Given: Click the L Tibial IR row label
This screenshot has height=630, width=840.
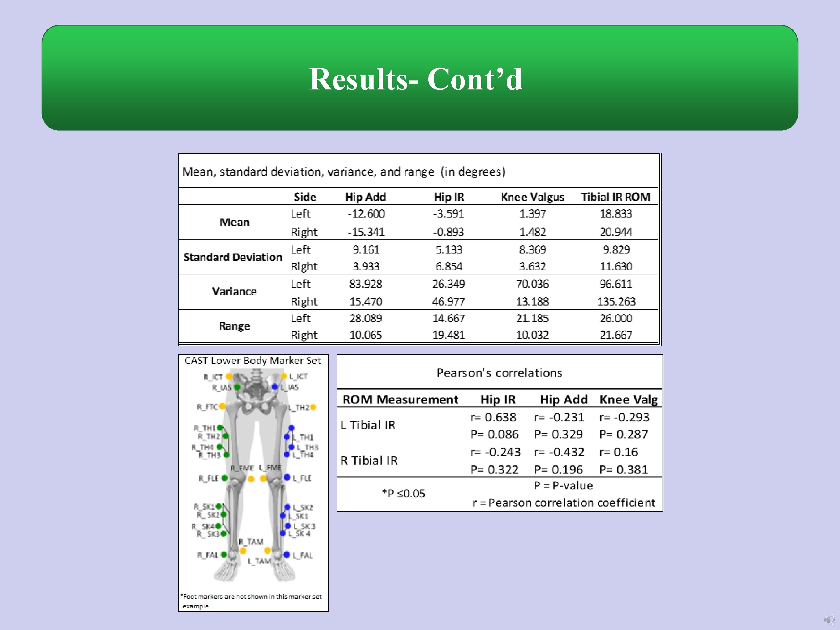Looking at the screenshot, I should click(367, 425).
